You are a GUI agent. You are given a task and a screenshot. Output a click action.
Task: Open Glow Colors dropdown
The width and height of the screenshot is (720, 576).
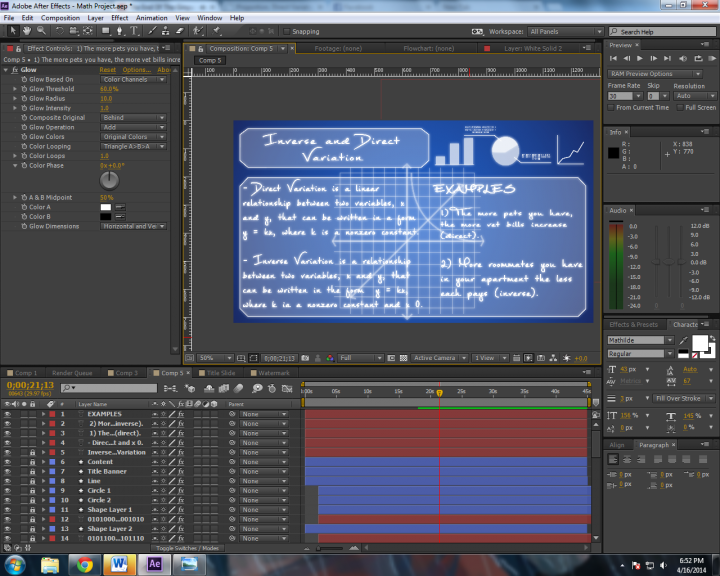pos(133,137)
